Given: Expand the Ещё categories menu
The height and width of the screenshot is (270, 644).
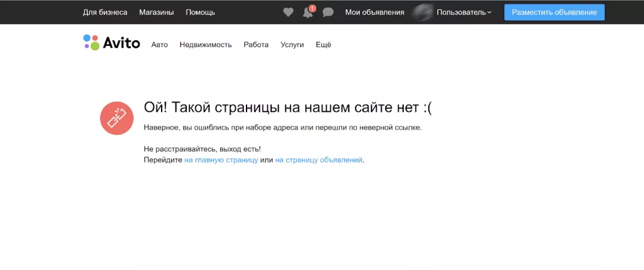Looking at the screenshot, I should 323,45.
